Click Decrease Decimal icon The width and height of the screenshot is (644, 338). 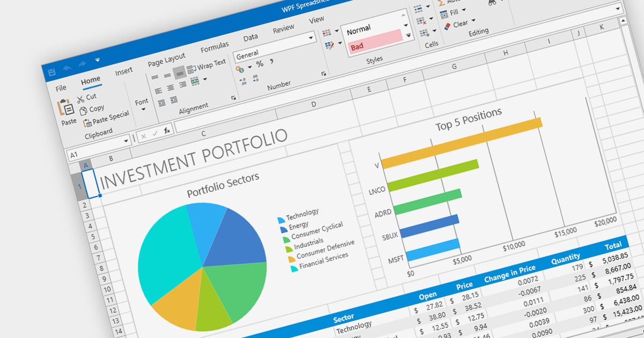point(255,78)
